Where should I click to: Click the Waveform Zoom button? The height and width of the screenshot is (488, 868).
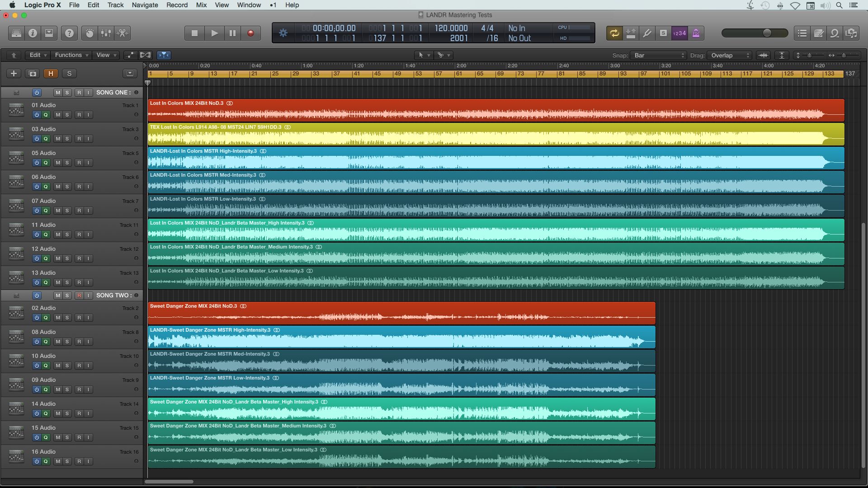click(x=763, y=55)
